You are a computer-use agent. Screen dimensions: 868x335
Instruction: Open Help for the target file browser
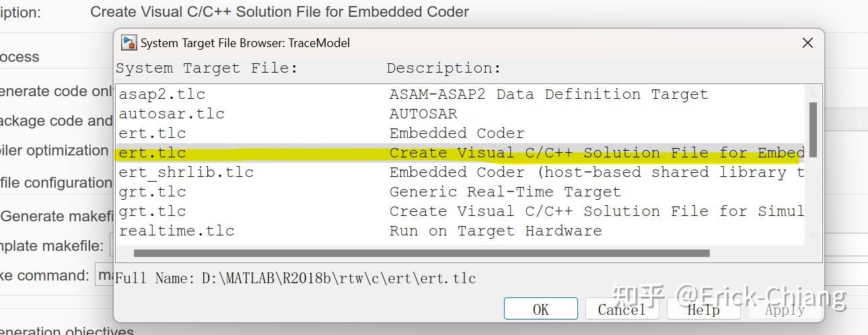[x=703, y=309]
